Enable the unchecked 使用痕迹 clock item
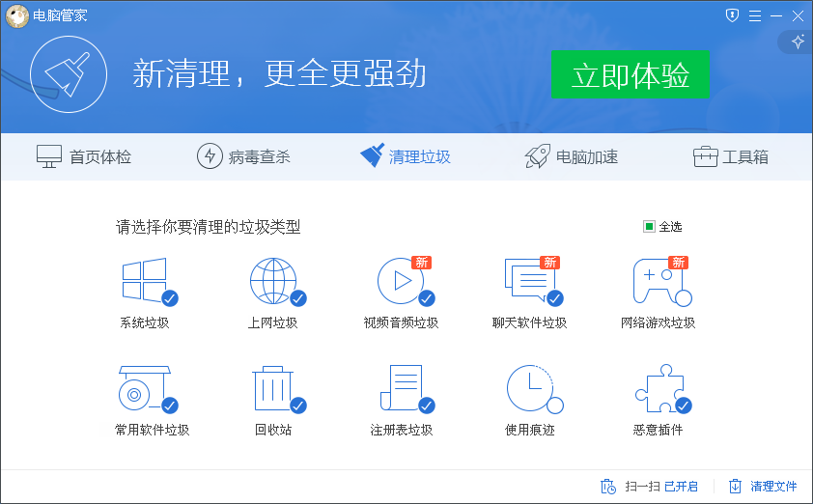This screenshot has width=813, height=504. coord(530,388)
